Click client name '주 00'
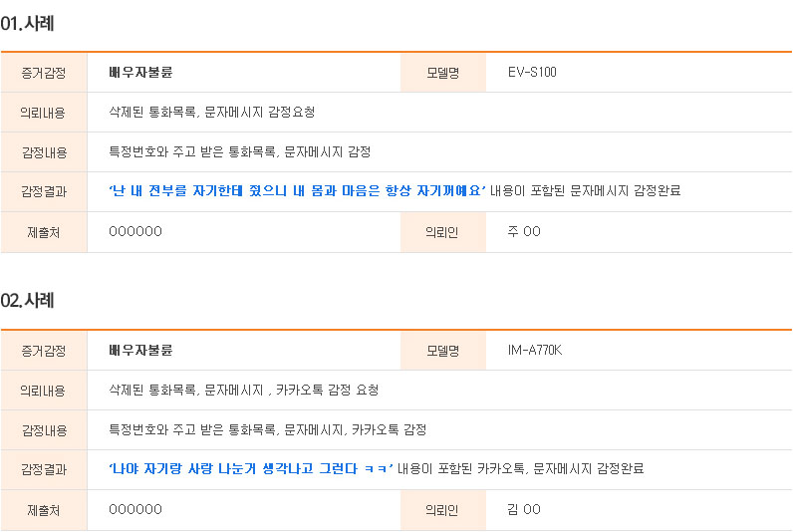793x532 pixels. tap(524, 231)
